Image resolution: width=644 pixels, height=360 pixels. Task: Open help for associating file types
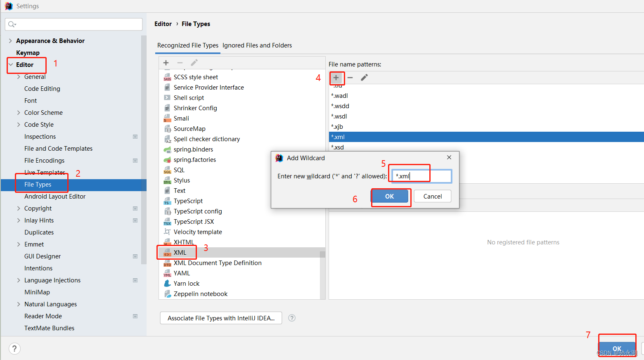tap(292, 318)
